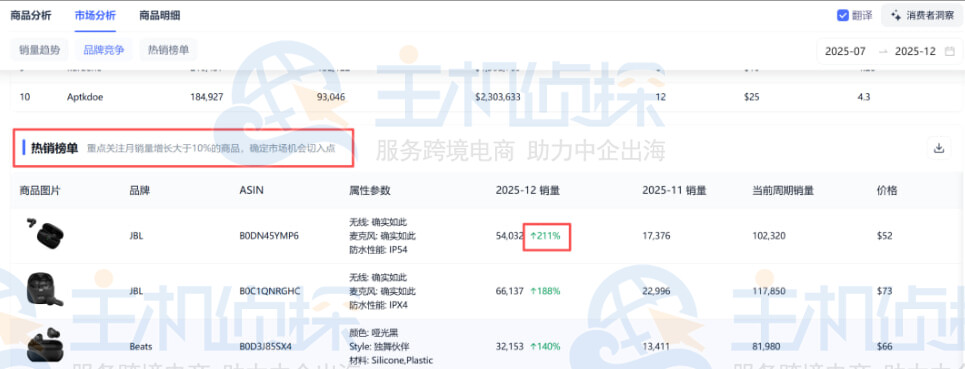Click the ↑188% growth value
965x369 pixels.
click(x=545, y=291)
